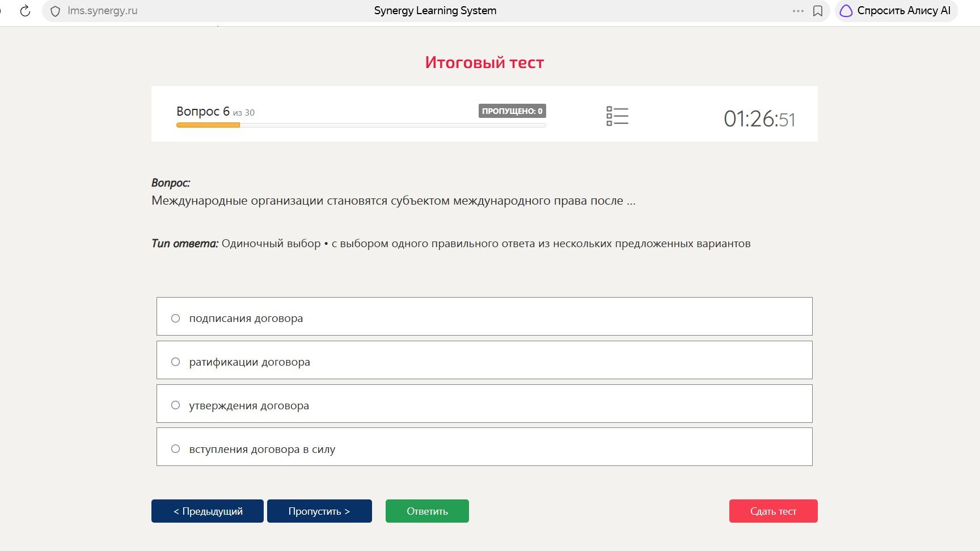This screenshot has height=551, width=980.
Task: Click the question text about международные организации
Action: point(393,201)
